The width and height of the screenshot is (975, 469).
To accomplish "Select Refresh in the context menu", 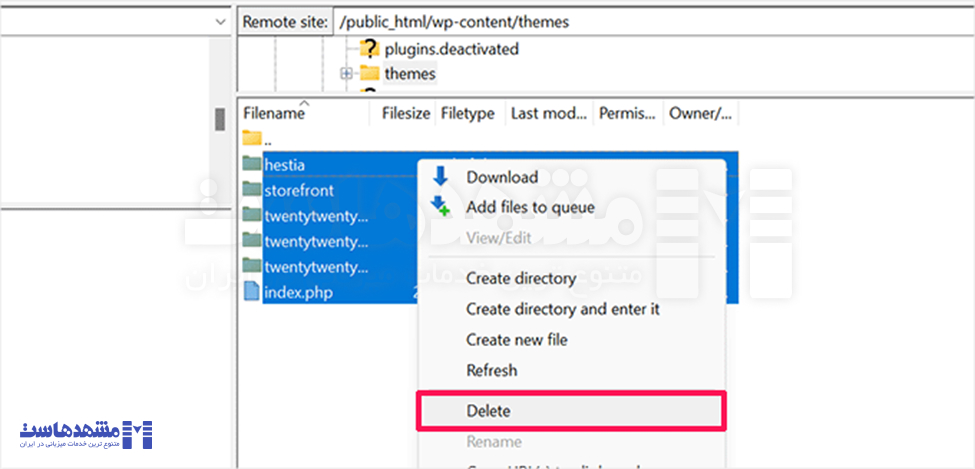I will [491, 370].
